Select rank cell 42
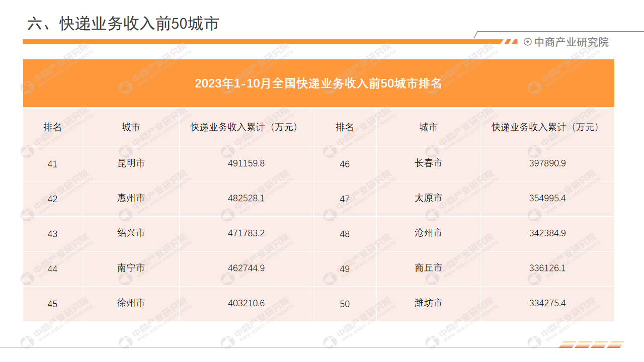This screenshot has width=644, height=362. [x=52, y=199]
